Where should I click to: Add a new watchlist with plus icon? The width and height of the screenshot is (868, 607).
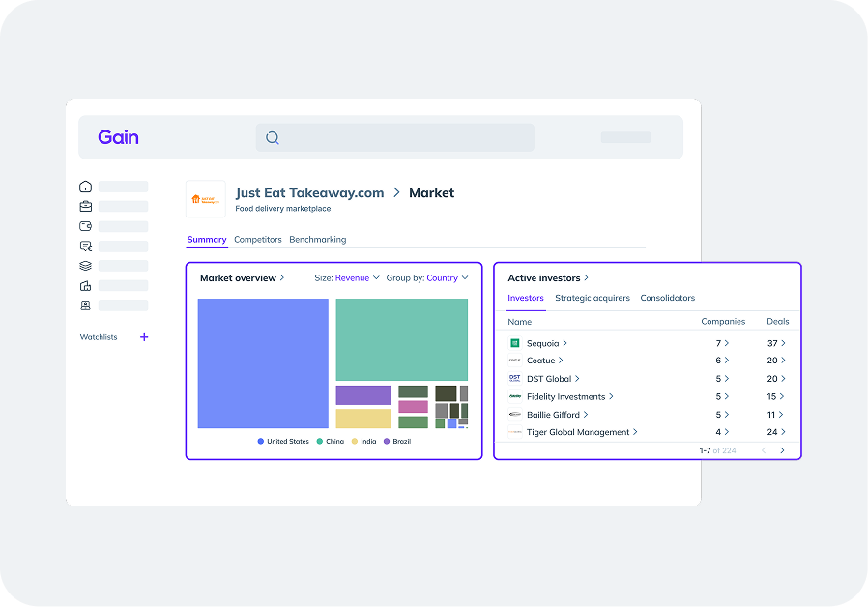144,337
